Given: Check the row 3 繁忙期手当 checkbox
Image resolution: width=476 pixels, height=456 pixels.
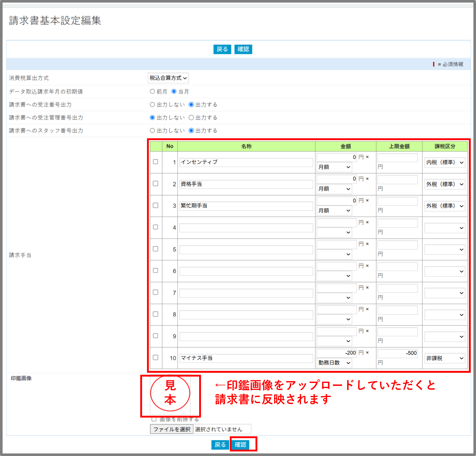Looking at the screenshot, I should pos(156,206).
